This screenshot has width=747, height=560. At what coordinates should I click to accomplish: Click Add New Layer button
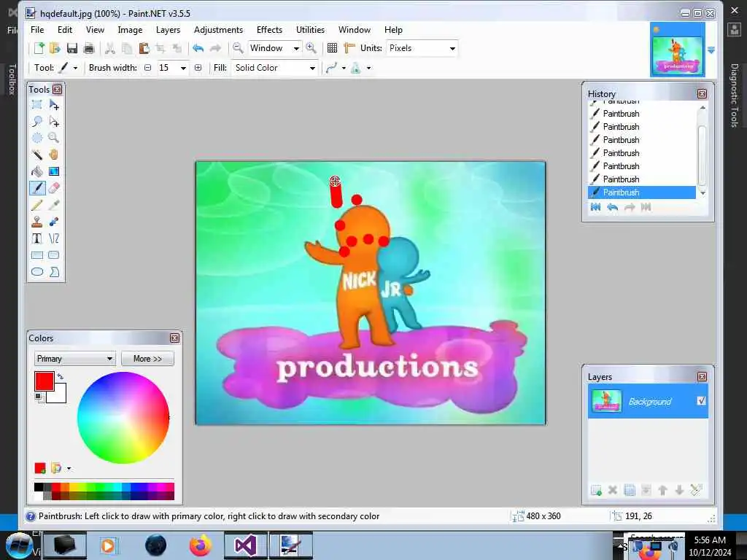click(595, 490)
